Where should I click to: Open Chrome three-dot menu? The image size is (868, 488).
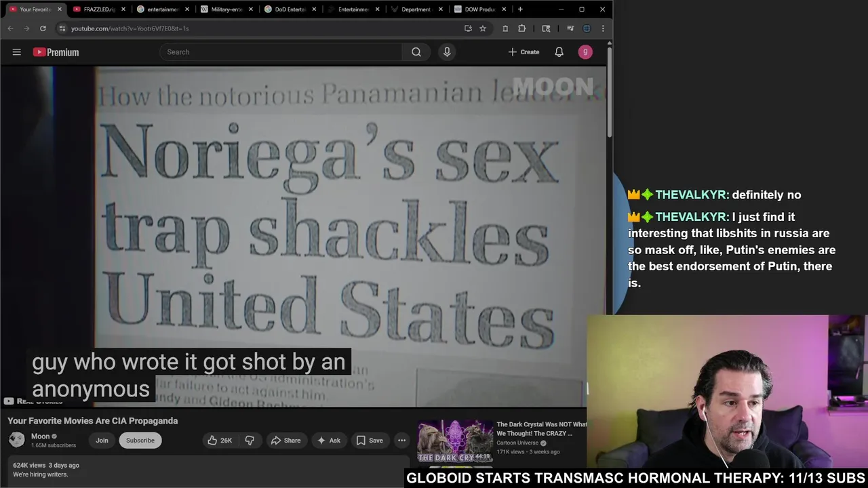click(603, 28)
